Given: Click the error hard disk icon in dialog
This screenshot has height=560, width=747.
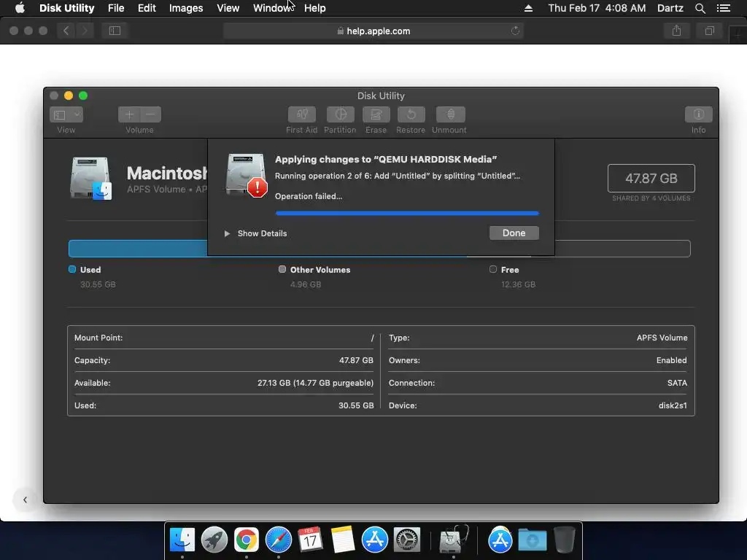Looking at the screenshot, I should tap(246, 175).
